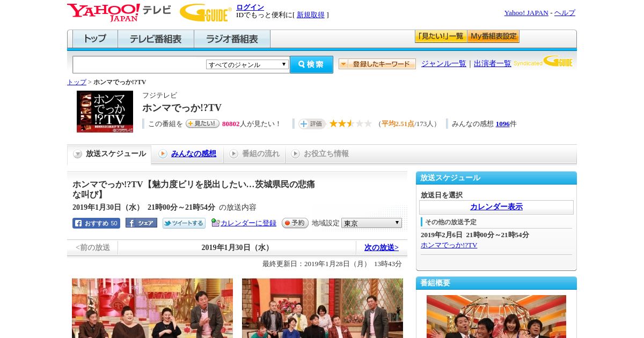Open the ラジオ番組表 tab
The height and width of the screenshot is (338, 644).
[x=232, y=39]
